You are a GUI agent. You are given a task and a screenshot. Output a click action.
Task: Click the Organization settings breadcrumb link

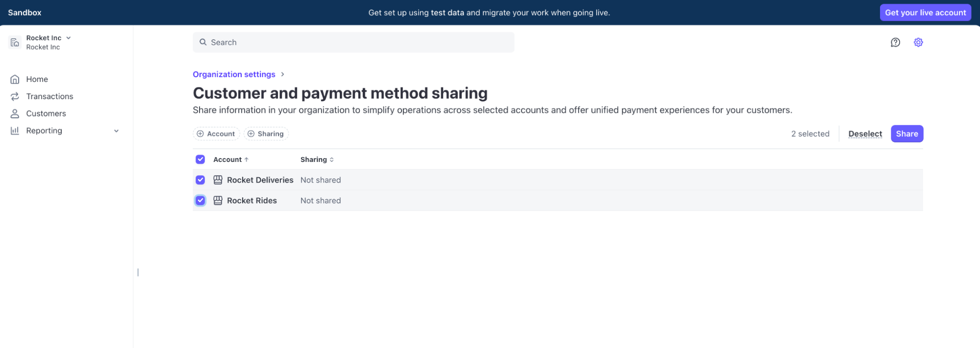tap(234, 75)
